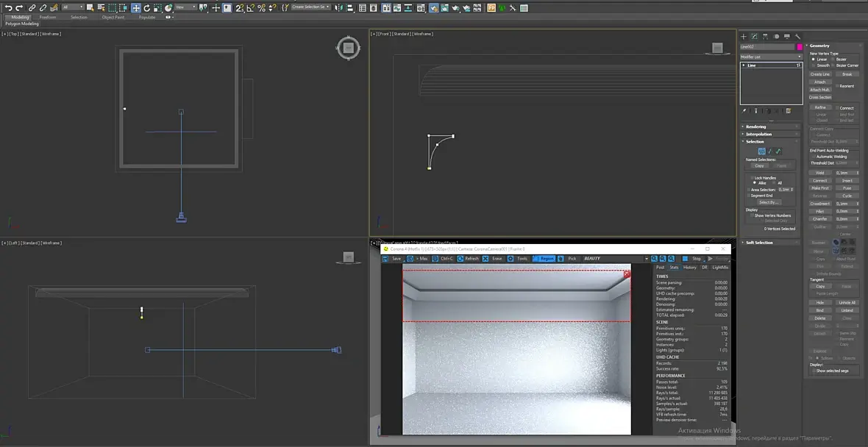This screenshot has width=868, height=447.
Task: Switch to the Freeform ribbon tab
Action: coord(48,17)
